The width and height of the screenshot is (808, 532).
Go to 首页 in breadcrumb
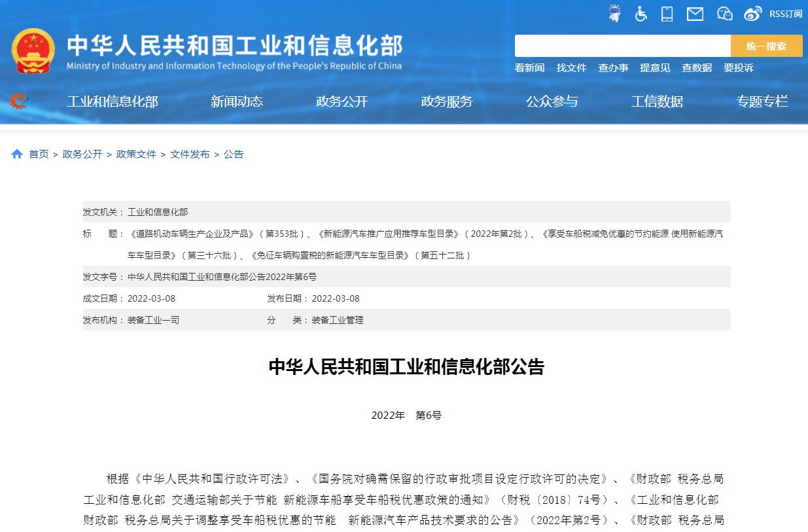tap(39, 154)
